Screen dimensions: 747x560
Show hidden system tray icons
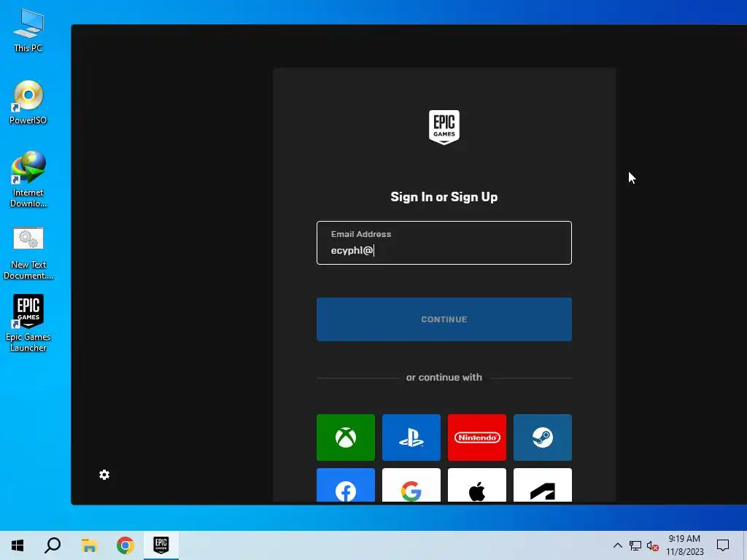click(617, 545)
